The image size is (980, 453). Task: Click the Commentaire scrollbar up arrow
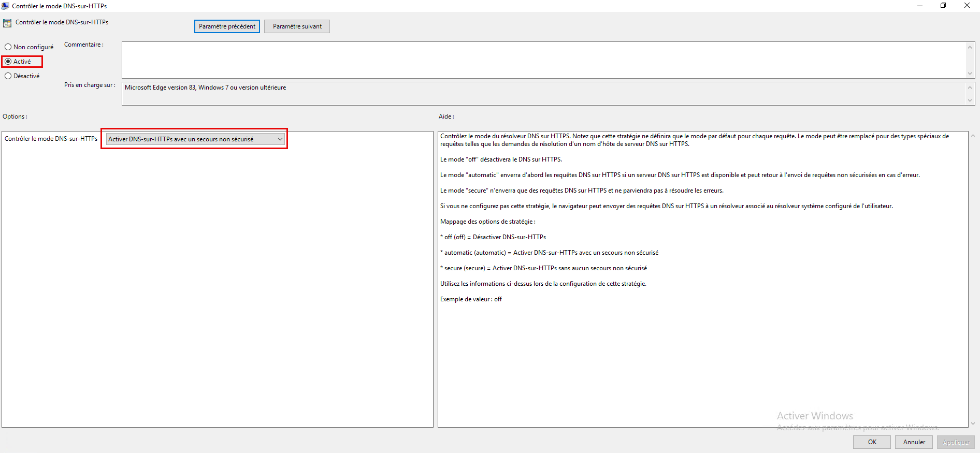[970, 47]
